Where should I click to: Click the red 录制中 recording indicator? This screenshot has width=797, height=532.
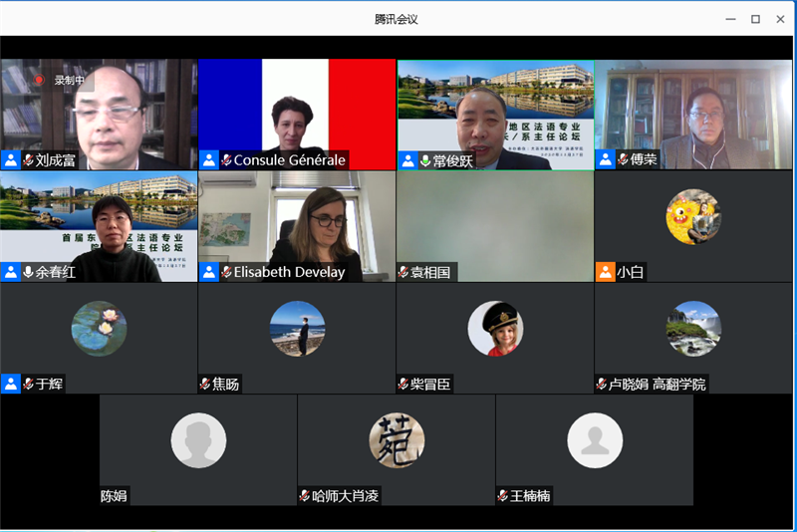[x=39, y=80]
